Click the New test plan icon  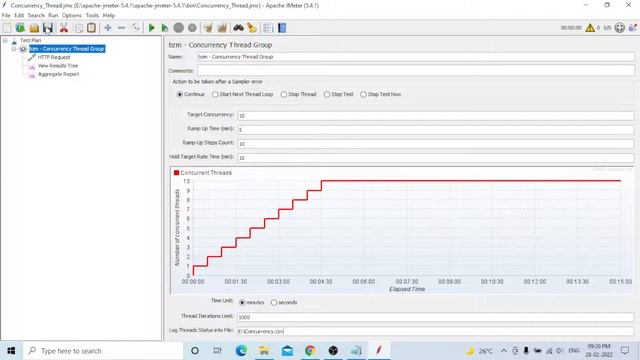7,28
